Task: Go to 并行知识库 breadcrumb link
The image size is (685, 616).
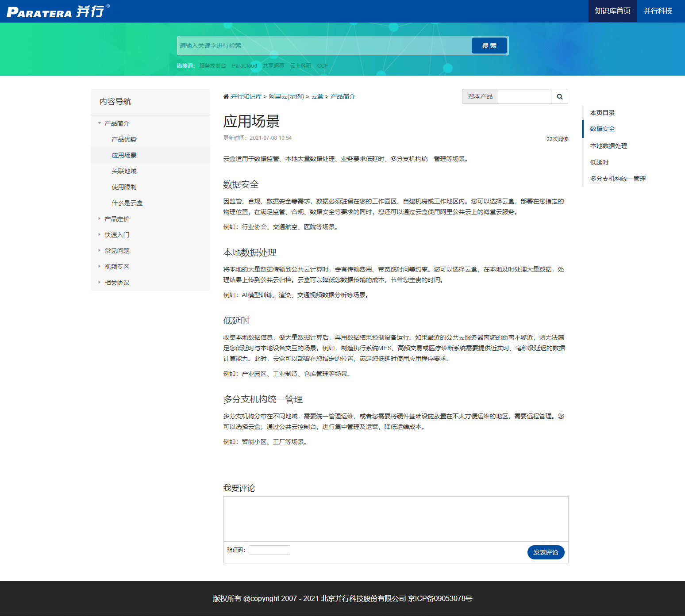Action: tap(246, 96)
